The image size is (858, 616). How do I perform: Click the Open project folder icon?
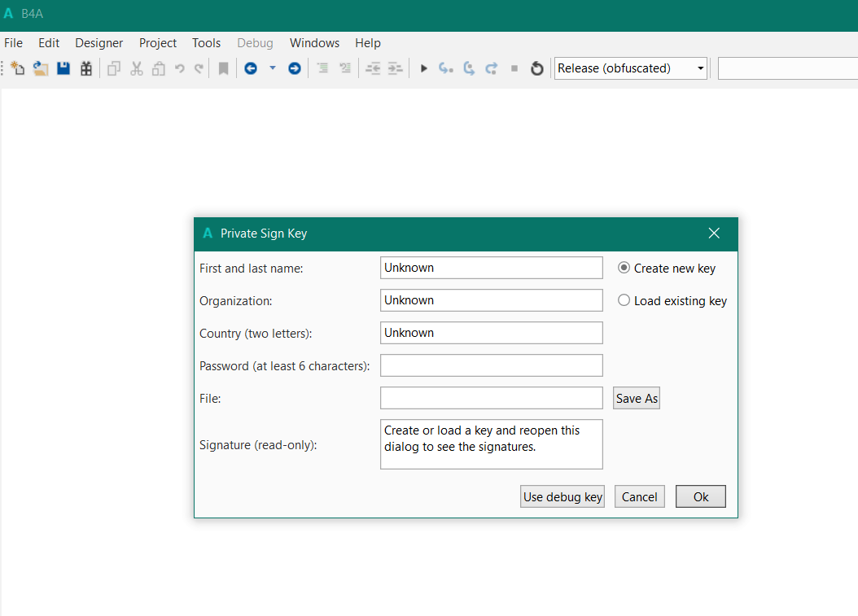click(x=41, y=68)
